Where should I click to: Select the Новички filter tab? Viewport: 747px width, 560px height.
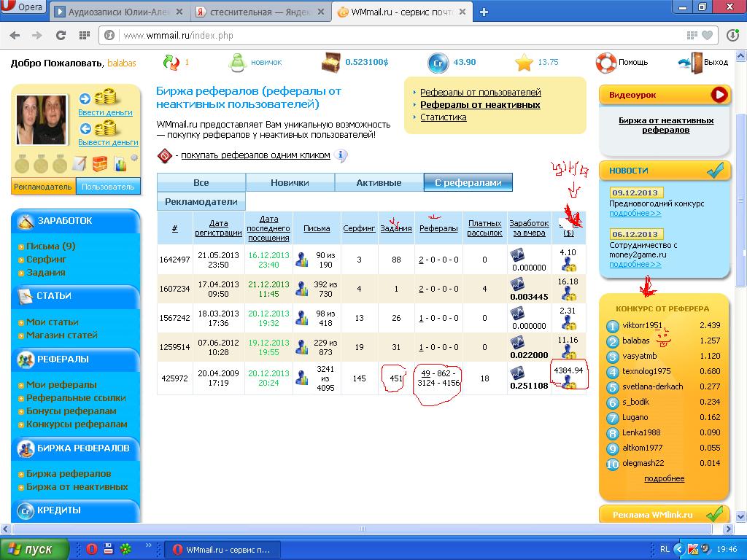(290, 182)
